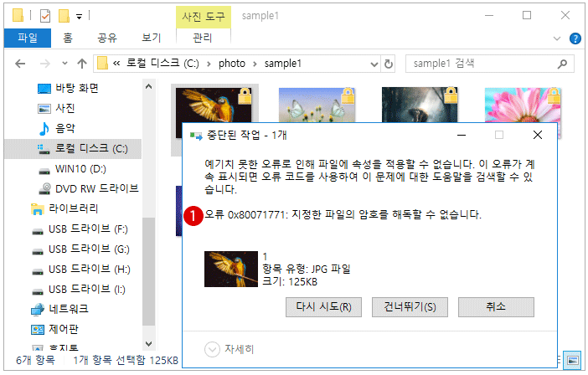This screenshot has width=588, height=375.
Task: Select the pink flower photo thumbnail
Action: point(523,105)
